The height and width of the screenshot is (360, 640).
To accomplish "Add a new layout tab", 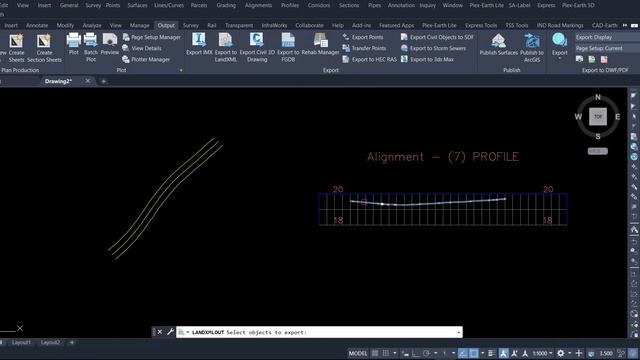I will click(x=72, y=342).
